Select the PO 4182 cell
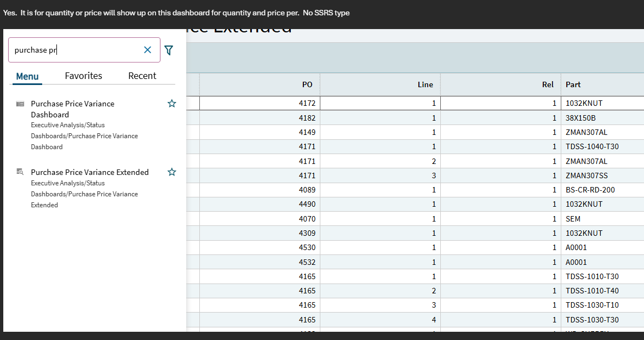Image resolution: width=644 pixels, height=340 pixels. coord(260,118)
